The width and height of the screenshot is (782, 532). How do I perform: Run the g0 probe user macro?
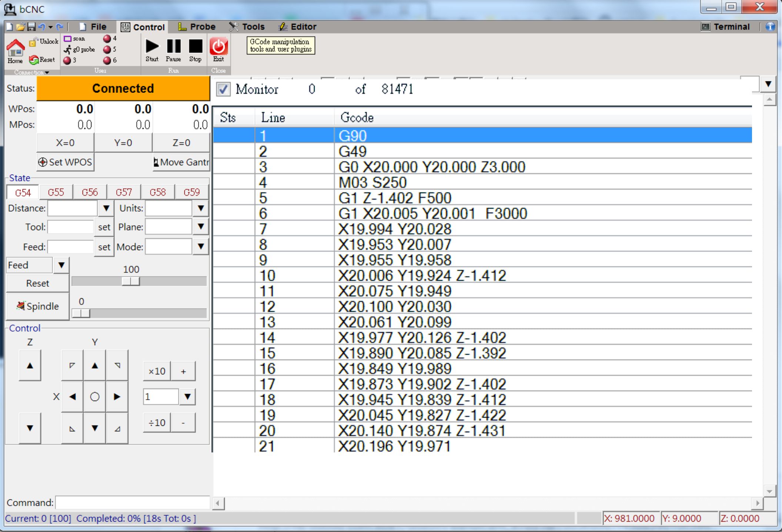(x=79, y=49)
